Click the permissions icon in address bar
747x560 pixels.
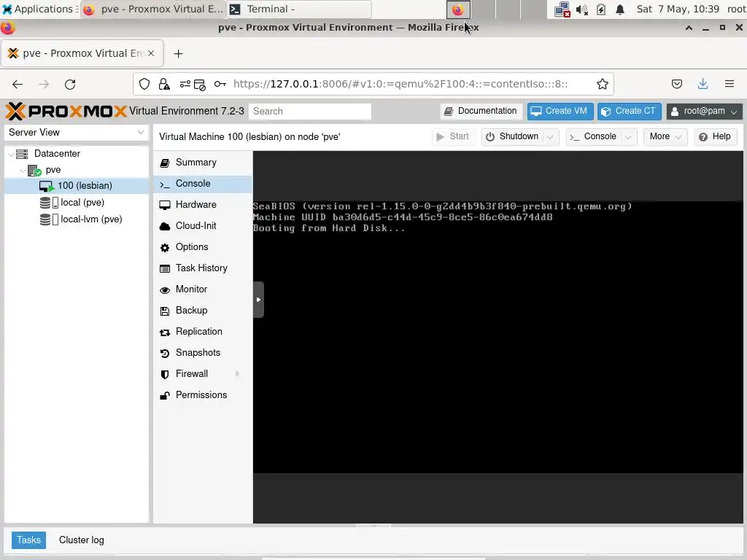click(x=185, y=85)
